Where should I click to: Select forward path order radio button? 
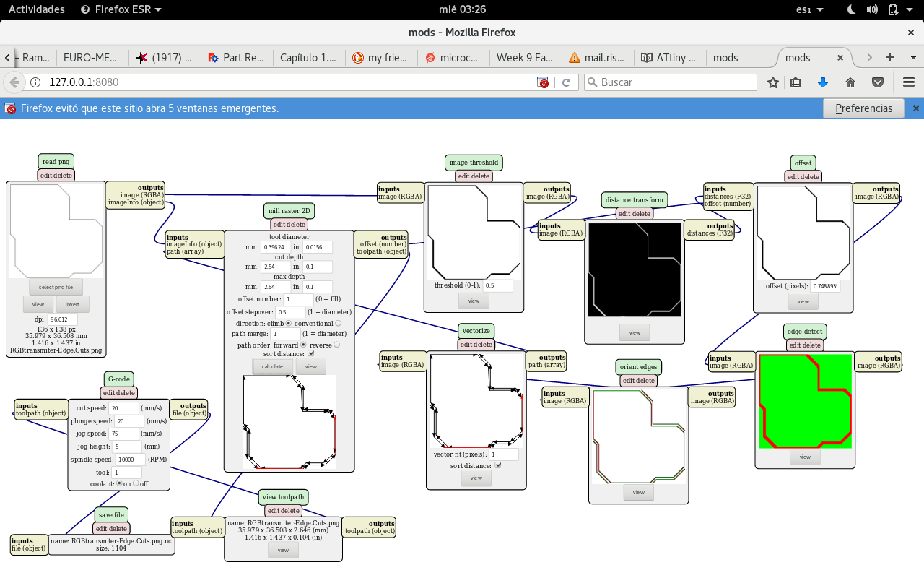[303, 345]
